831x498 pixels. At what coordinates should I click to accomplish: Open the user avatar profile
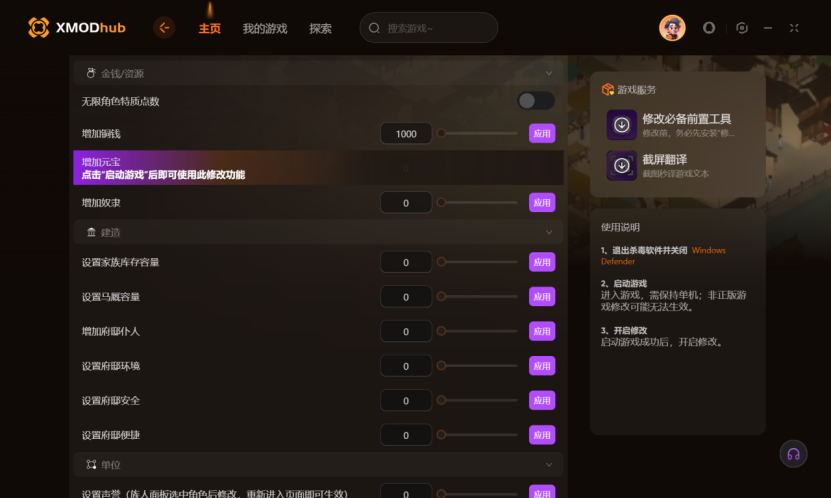(x=672, y=28)
